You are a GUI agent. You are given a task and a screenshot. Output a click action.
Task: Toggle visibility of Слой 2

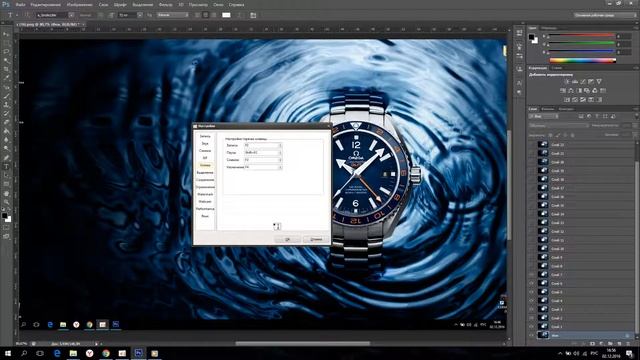coord(531,318)
